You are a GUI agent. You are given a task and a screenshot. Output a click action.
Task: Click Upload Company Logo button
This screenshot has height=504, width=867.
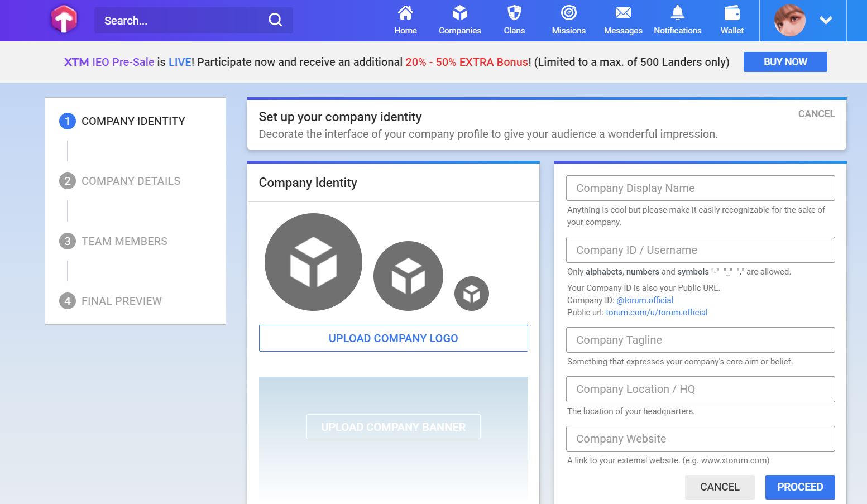click(394, 338)
